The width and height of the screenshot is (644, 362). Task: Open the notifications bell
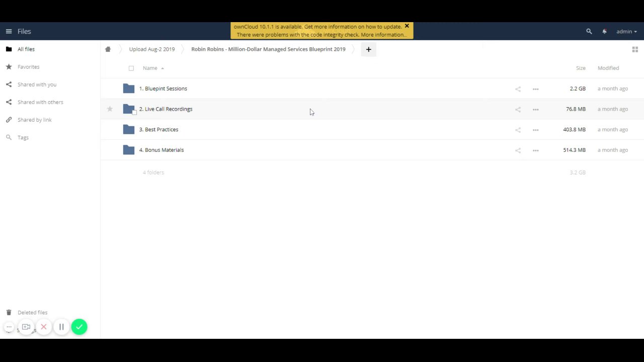(x=604, y=31)
